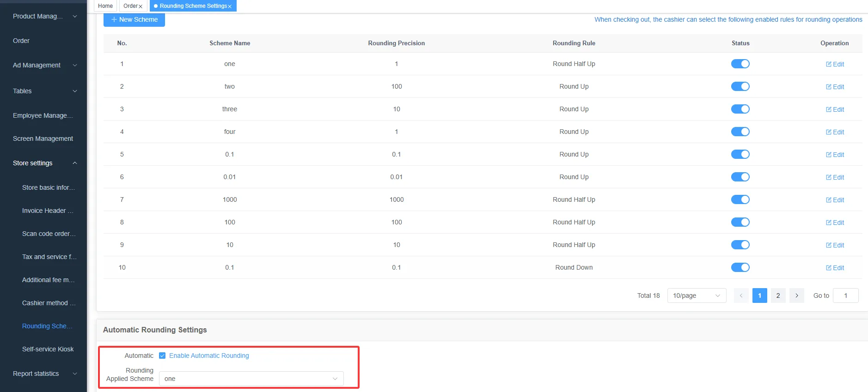Go to previous page with arrow
This screenshot has width=868, height=392.
[x=741, y=296]
